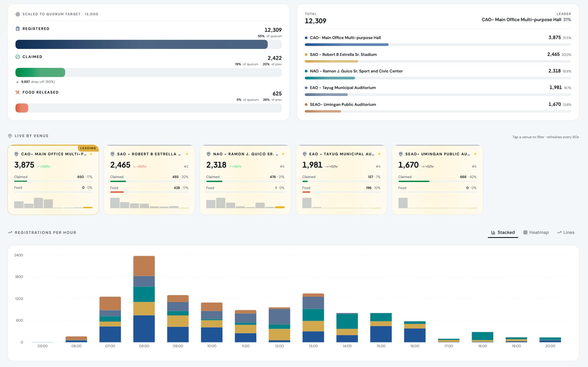Click the hourly mini bar chart in the SAO card

[x=149, y=203]
